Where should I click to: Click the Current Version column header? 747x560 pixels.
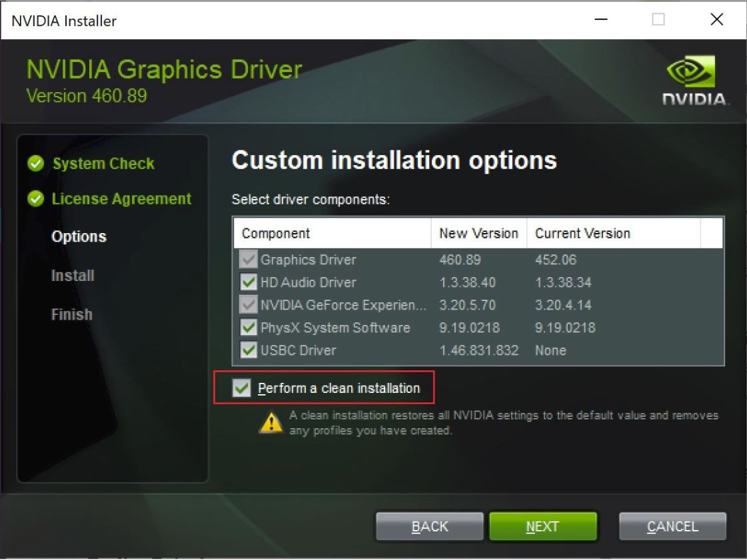coord(582,234)
